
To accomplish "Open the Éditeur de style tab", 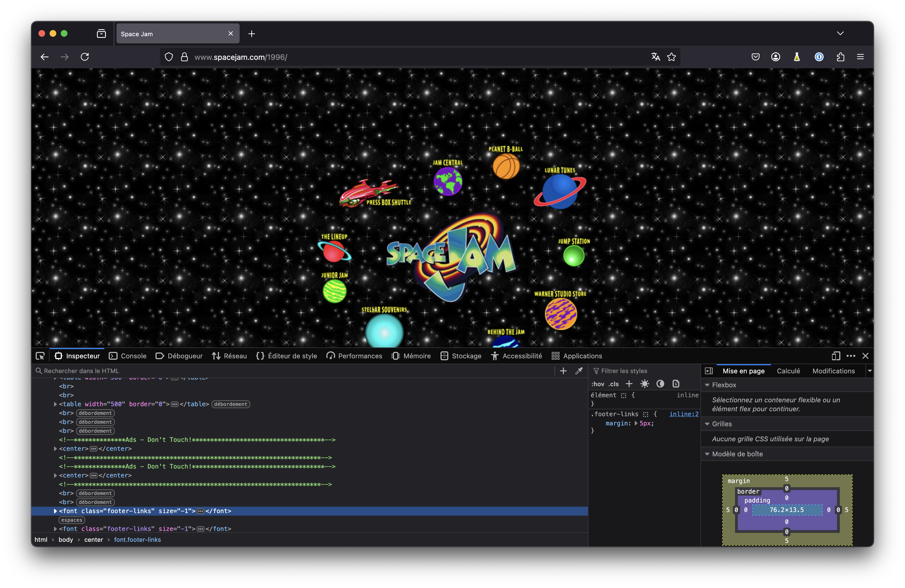I will click(287, 356).
